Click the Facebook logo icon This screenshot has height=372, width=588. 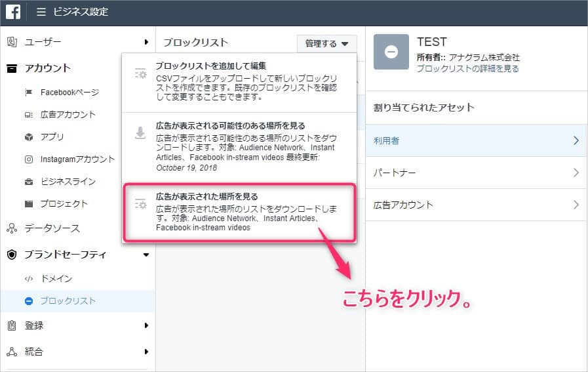12,12
